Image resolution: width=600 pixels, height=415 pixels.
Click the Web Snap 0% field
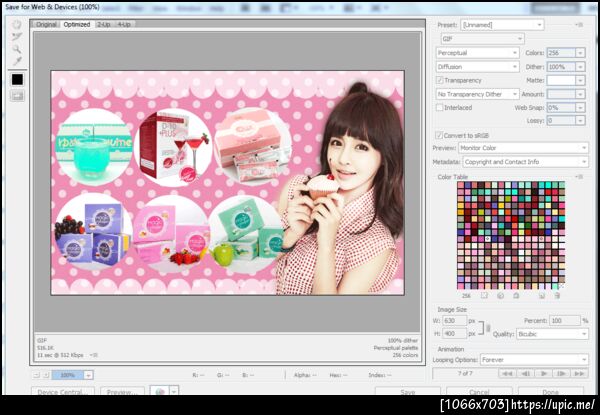pyautogui.click(x=561, y=108)
